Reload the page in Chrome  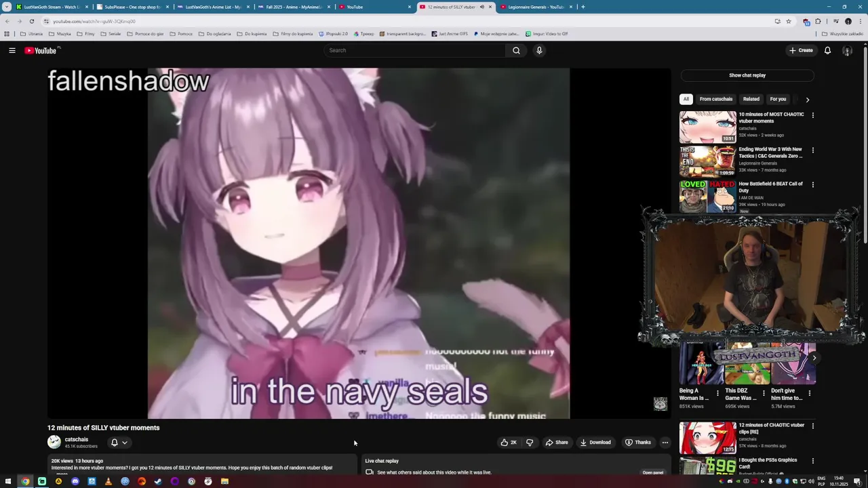coord(31,21)
